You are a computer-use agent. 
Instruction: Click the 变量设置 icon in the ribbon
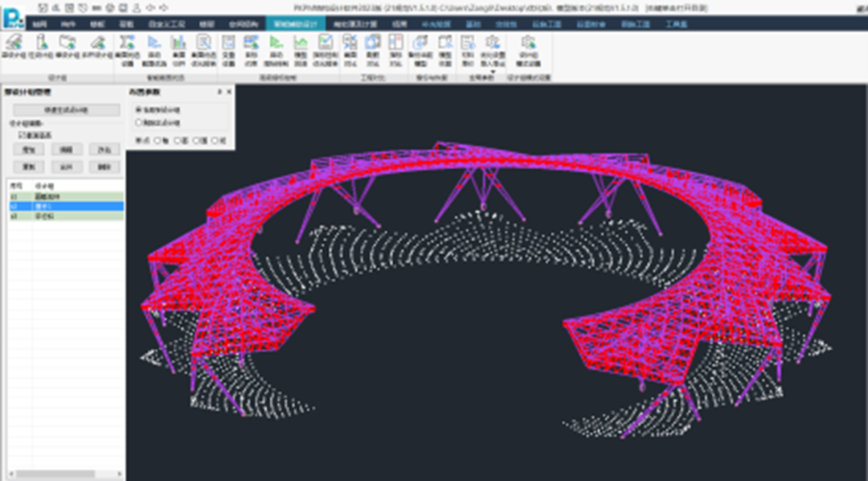(229, 46)
